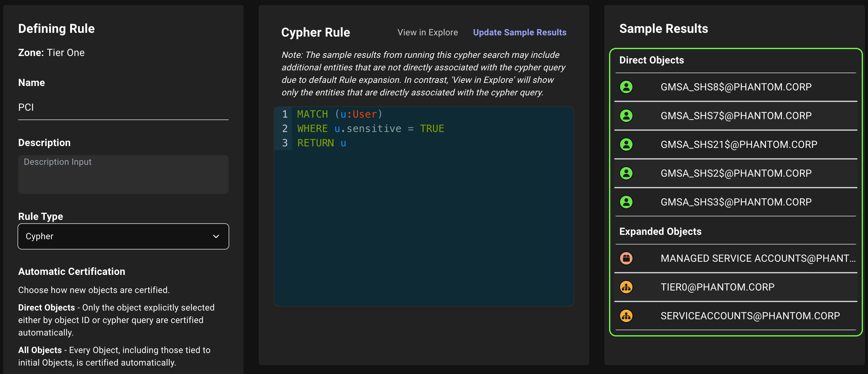
Task: Select GMSA_SHS21$@PHANTOM.CORP result row
Action: click(739, 144)
